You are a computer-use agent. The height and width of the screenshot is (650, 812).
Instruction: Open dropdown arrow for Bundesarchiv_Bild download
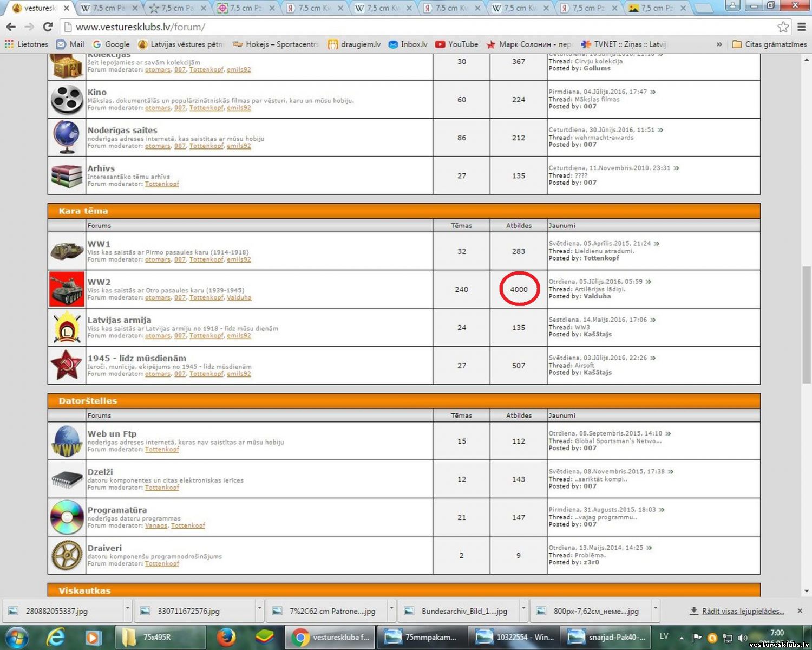tap(523, 608)
